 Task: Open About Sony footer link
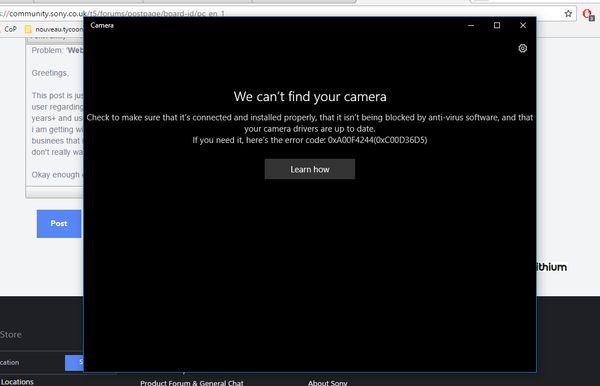tap(328, 383)
